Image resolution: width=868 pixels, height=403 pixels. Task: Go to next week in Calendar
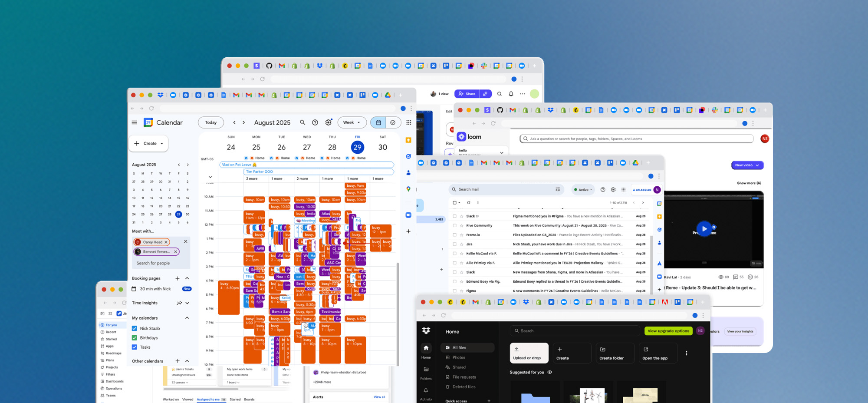click(244, 122)
